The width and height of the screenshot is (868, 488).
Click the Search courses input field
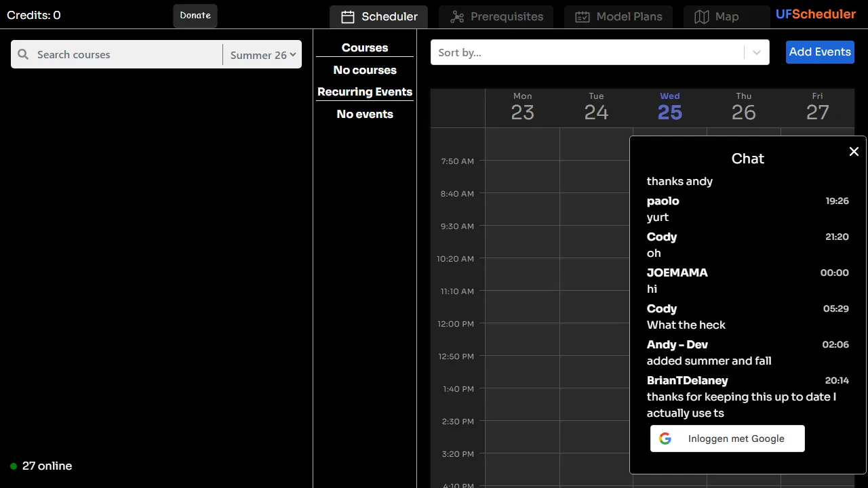(122, 54)
